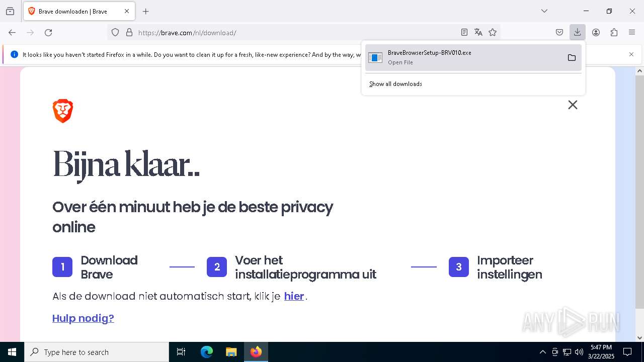Toggle reader view icon
Screen dimensions: 644x362
[x=464, y=32]
